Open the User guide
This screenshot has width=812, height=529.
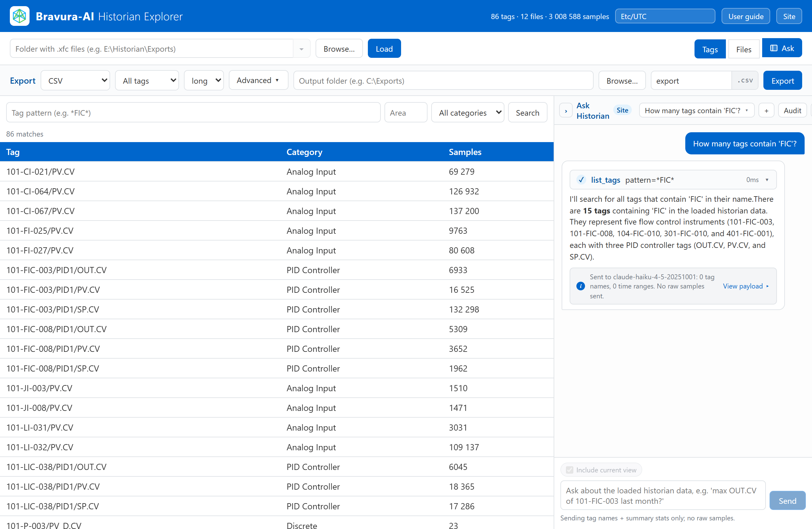pos(746,16)
